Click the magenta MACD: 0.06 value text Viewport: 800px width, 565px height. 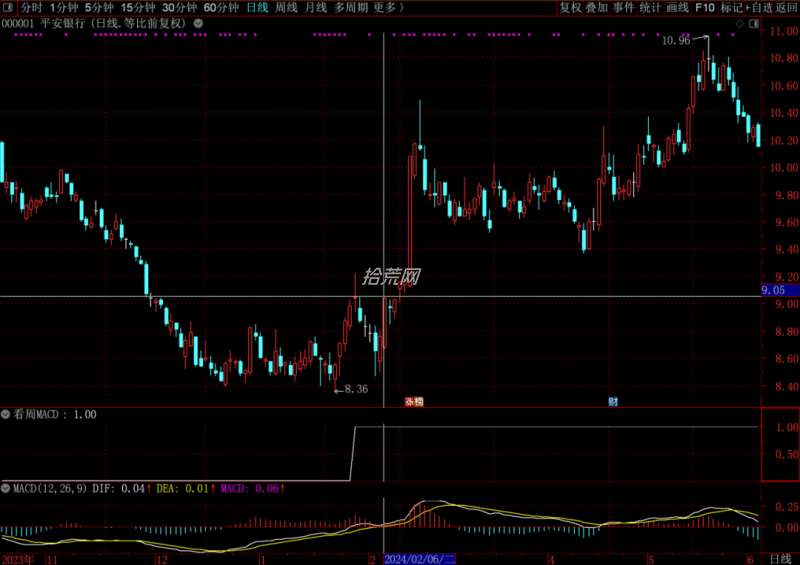coord(249,488)
